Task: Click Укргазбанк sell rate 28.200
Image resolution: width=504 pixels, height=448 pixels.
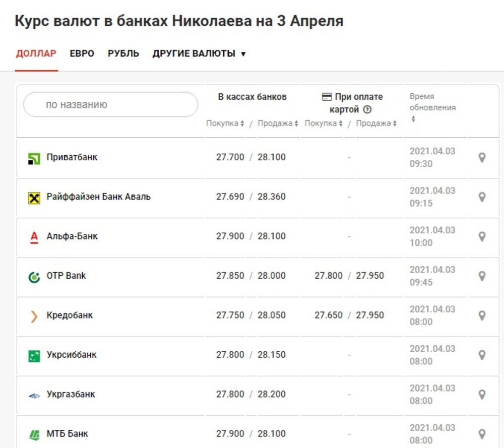Action: (x=271, y=394)
